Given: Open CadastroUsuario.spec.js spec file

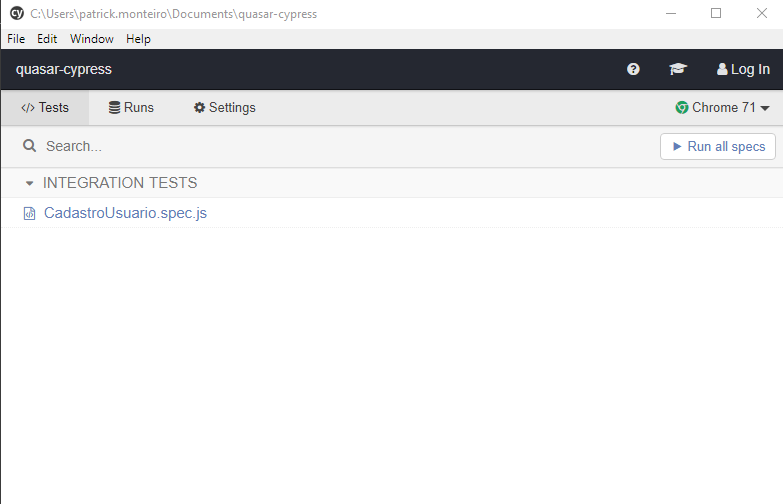Looking at the screenshot, I should pyautogui.click(x=125, y=213).
